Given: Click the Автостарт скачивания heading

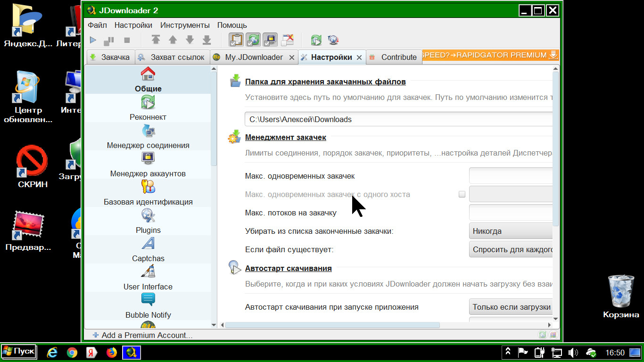Looking at the screenshot, I should (x=289, y=268).
